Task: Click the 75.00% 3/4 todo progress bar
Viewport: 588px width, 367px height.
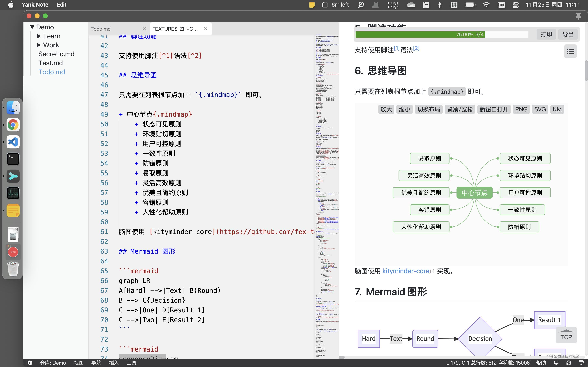Action: pyautogui.click(x=441, y=34)
